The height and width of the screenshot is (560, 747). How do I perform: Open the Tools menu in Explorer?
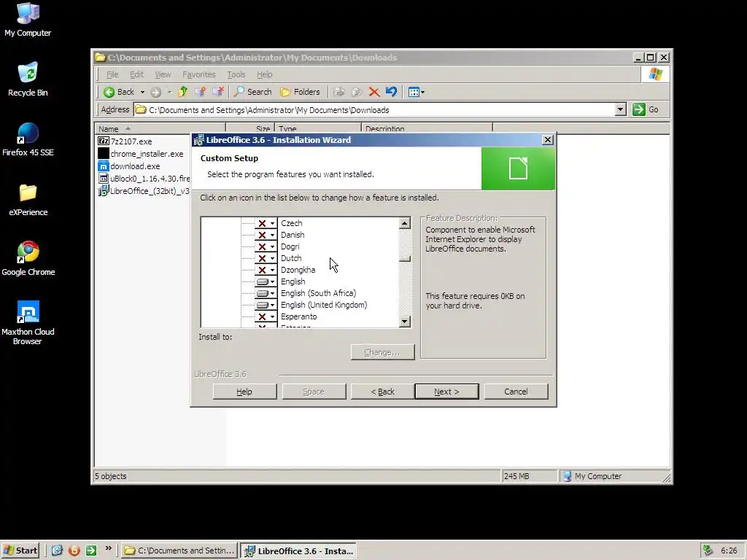[x=236, y=74]
